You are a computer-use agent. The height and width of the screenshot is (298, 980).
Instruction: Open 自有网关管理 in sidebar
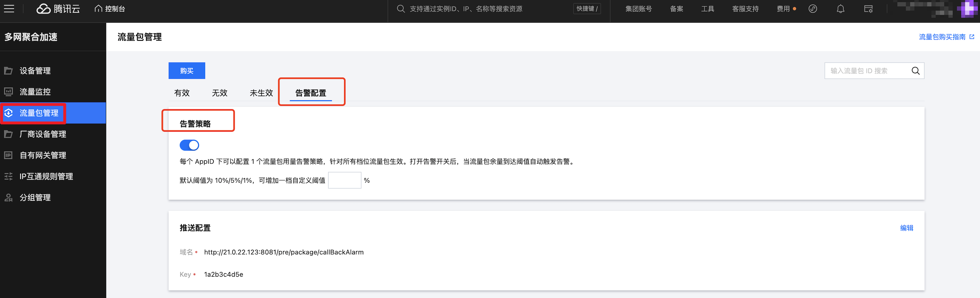pos(53,155)
